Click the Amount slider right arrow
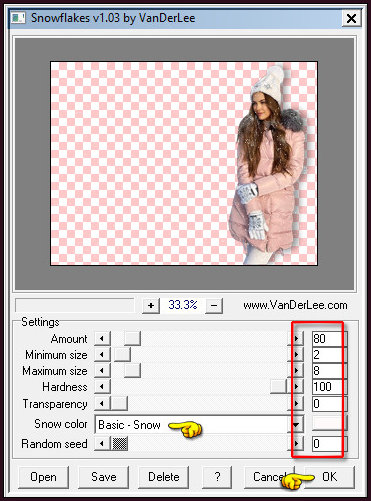This screenshot has width=371, height=501. tap(296, 339)
